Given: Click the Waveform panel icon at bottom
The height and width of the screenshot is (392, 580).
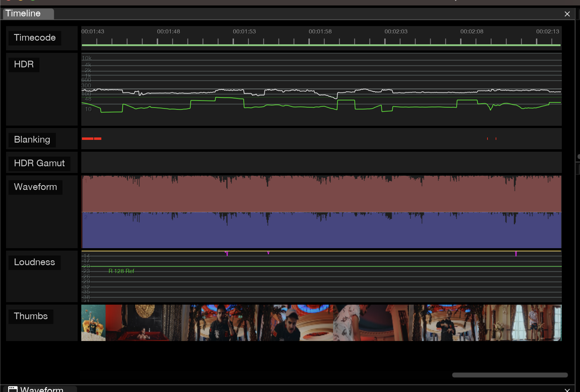Looking at the screenshot, I should [13, 389].
